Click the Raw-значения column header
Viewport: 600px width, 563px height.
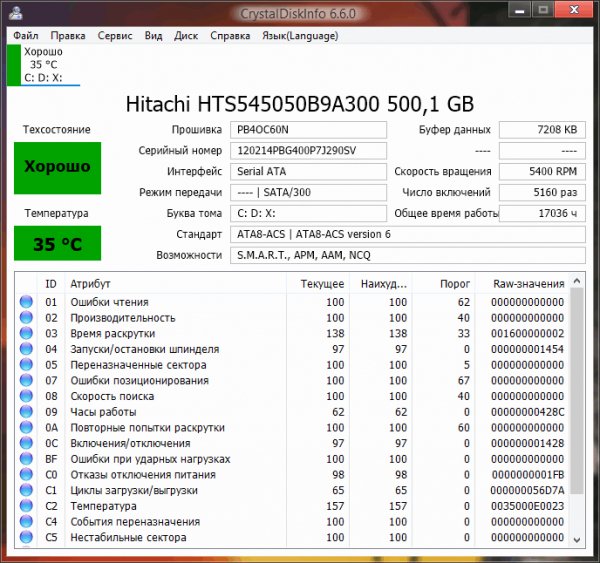(522, 284)
